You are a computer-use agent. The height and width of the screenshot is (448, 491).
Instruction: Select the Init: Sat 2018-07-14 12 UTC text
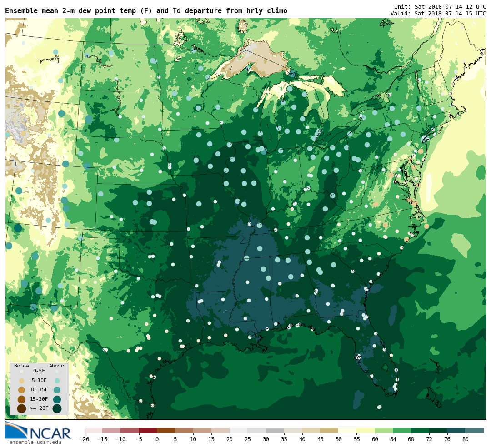[x=440, y=6]
